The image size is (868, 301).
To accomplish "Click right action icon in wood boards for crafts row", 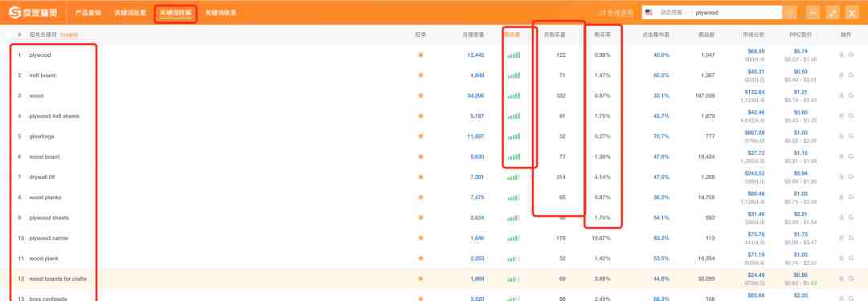I will click(851, 279).
